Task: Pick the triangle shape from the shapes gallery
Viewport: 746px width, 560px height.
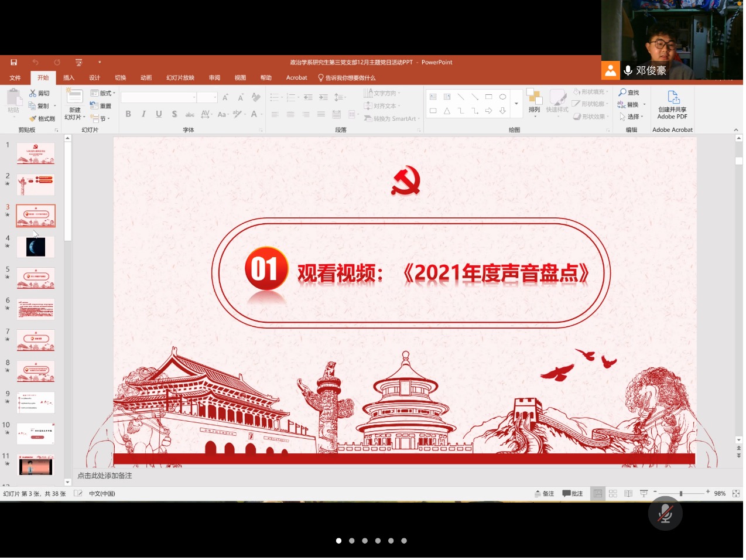Action: click(x=447, y=111)
